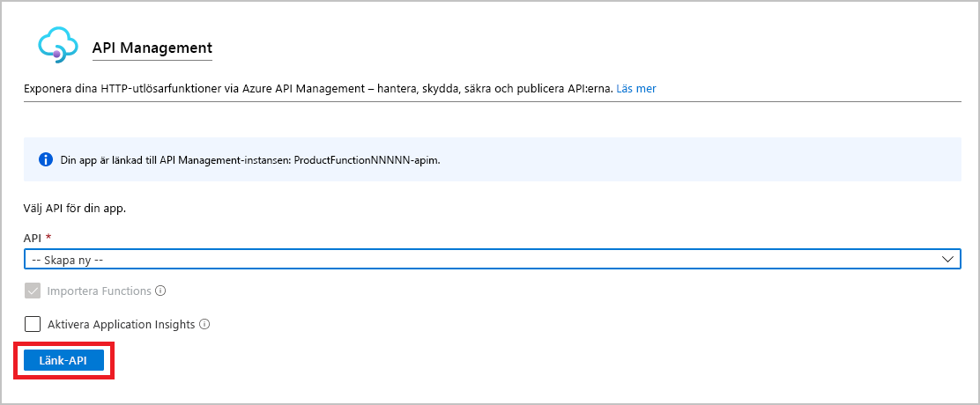This screenshot has width=980, height=405.
Task: Click the text 'Välj API för din app.'
Action: point(75,209)
